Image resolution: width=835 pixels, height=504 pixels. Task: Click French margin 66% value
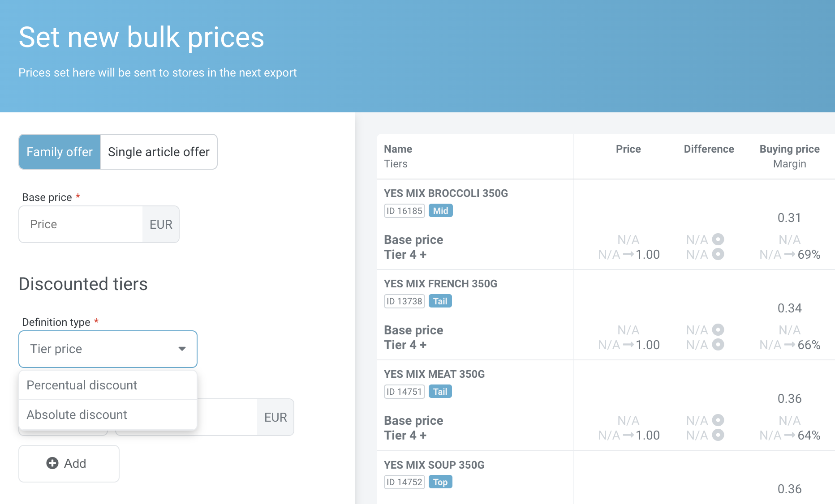point(809,345)
